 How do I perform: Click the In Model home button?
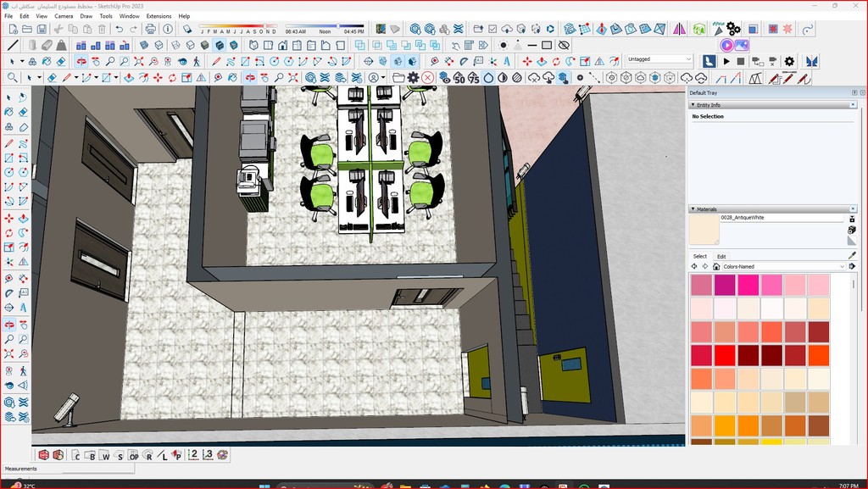coord(715,267)
